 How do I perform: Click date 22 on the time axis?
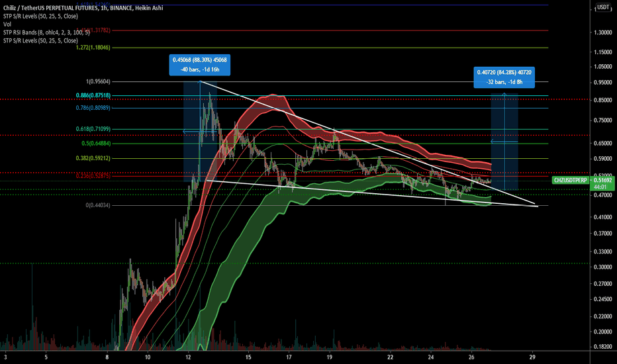391,357
